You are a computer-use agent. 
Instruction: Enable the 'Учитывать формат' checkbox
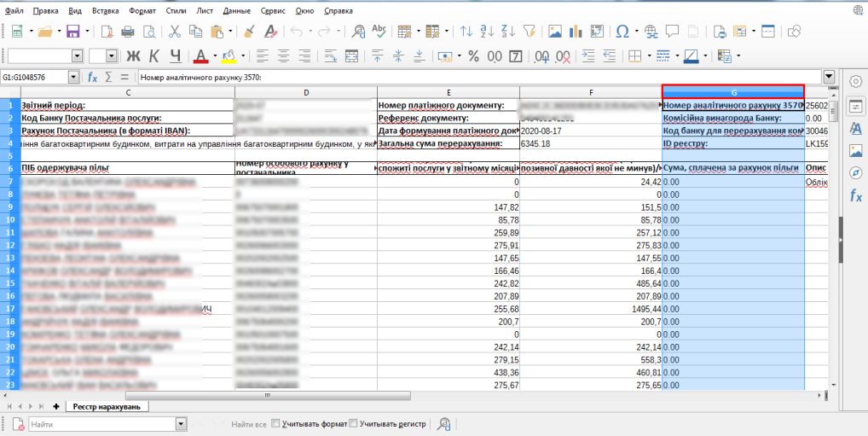click(275, 423)
